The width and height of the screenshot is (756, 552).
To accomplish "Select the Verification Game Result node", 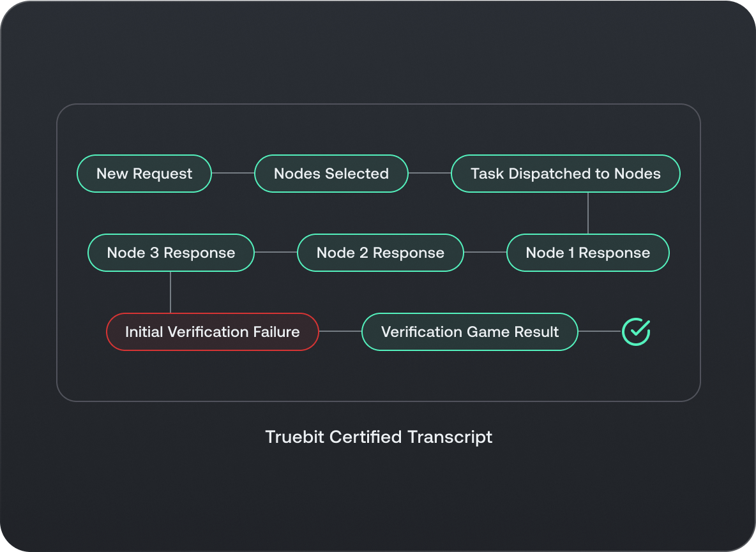I will 469,332.
